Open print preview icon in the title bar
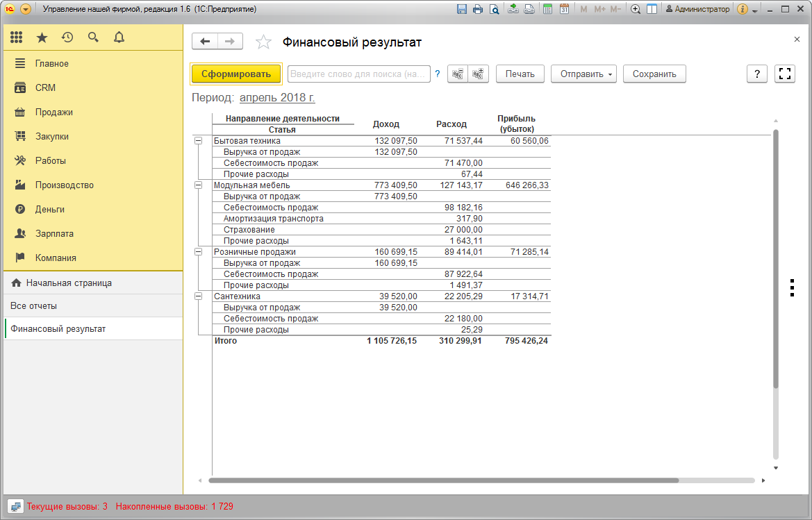The image size is (812, 520). pos(495,9)
